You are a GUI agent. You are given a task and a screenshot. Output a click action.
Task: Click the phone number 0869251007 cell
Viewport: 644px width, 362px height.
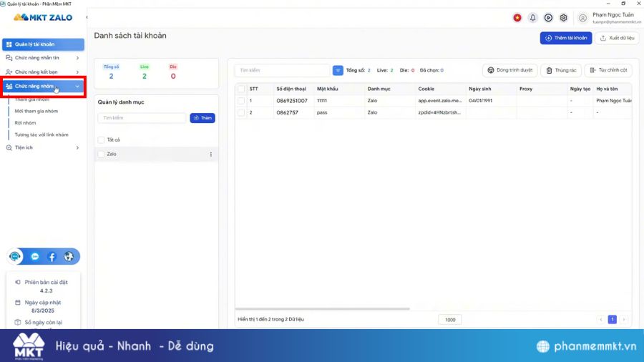(292, 101)
